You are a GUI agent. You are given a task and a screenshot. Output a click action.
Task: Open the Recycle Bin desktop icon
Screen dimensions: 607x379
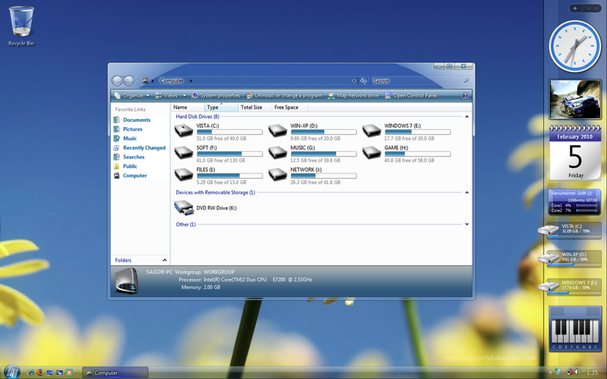point(21,25)
